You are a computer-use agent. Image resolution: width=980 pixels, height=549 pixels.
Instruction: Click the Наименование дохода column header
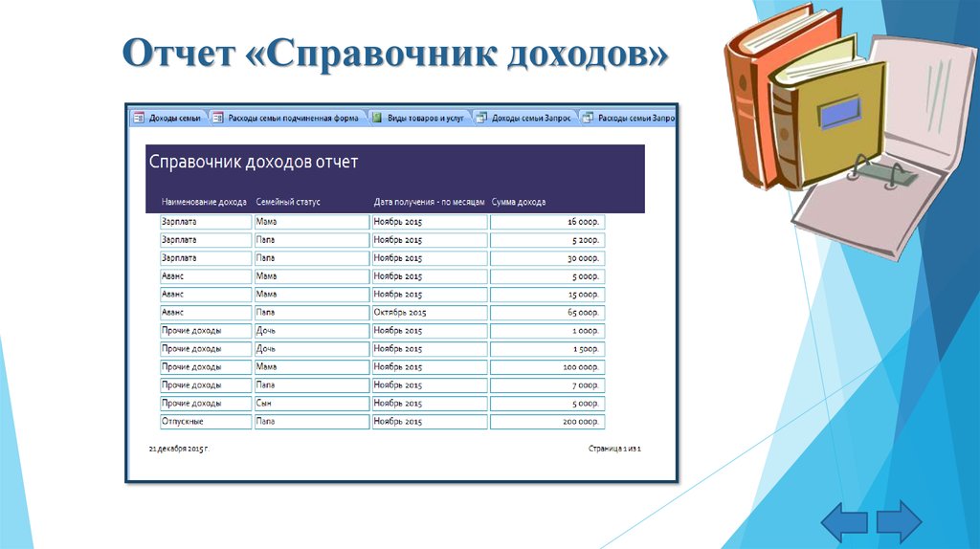pos(204,202)
